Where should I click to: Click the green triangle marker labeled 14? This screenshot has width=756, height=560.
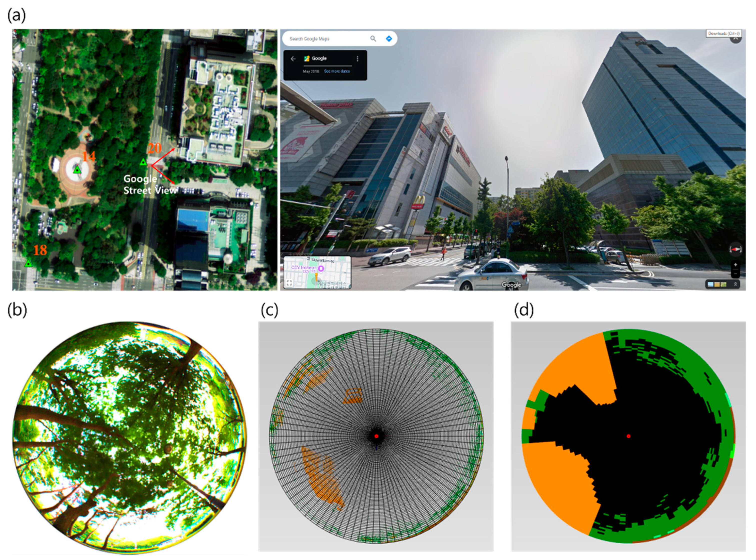click(x=77, y=169)
